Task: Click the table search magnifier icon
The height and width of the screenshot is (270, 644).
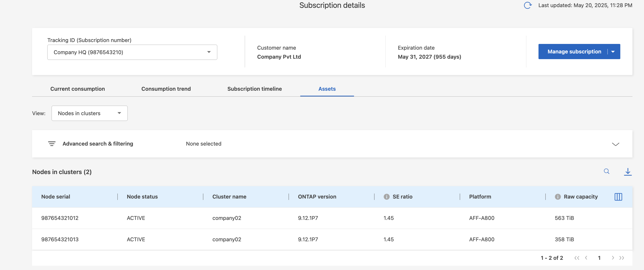Action: tap(606, 171)
